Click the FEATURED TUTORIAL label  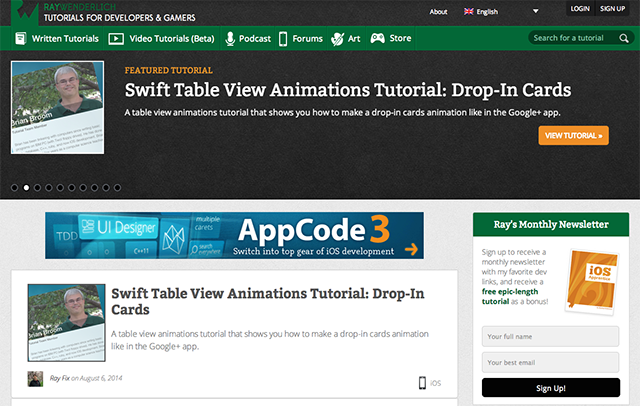169,70
